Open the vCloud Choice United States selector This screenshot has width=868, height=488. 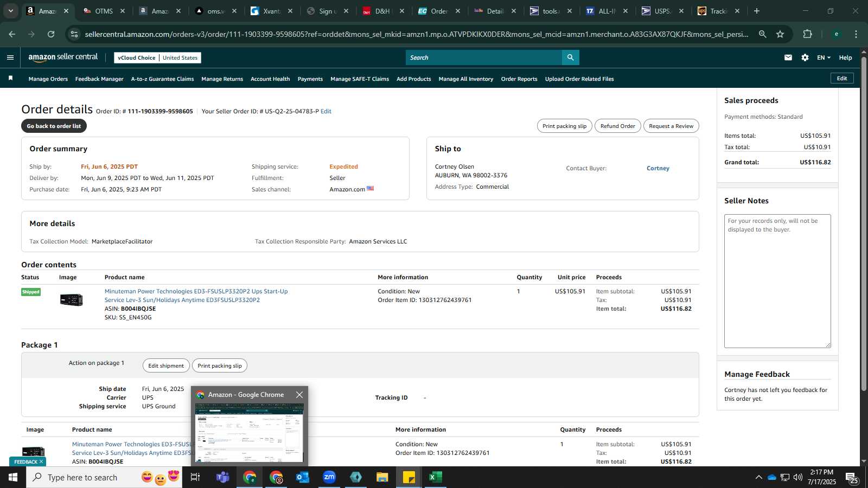pyautogui.click(x=158, y=57)
